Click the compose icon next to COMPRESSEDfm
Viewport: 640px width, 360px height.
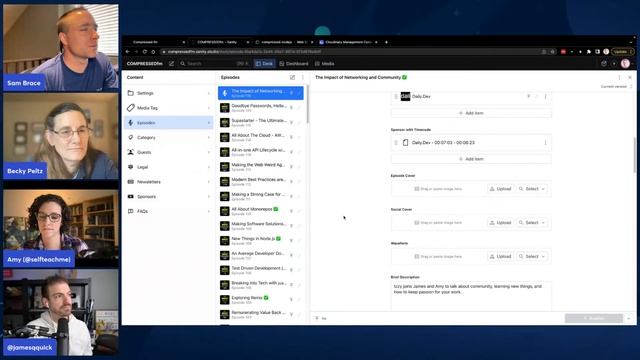coord(171,64)
